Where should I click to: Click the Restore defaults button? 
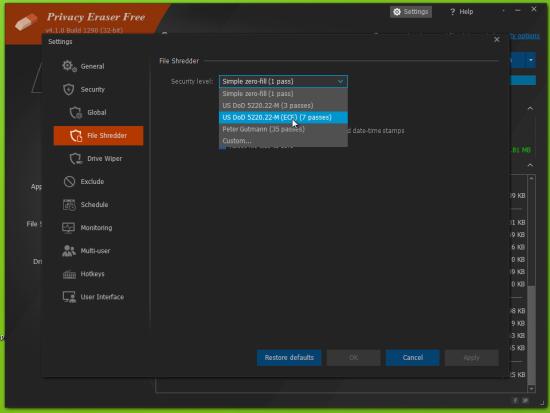[289, 358]
